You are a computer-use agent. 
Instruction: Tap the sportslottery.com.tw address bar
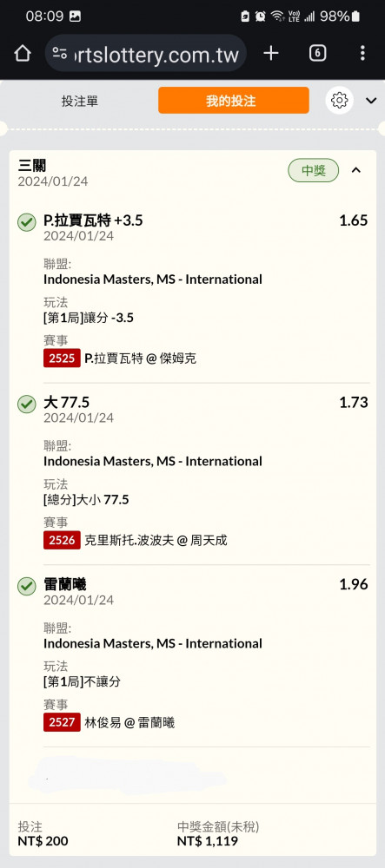pyautogui.click(x=145, y=53)
